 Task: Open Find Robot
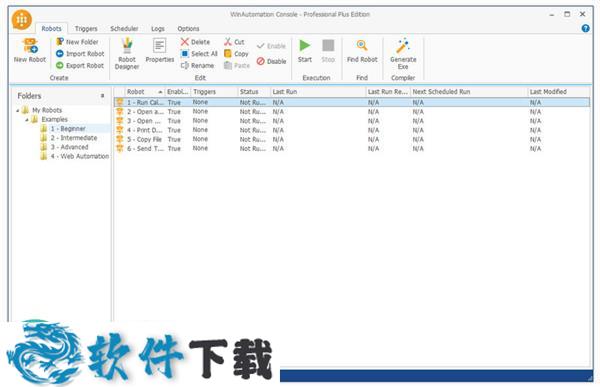coord(362,51)
